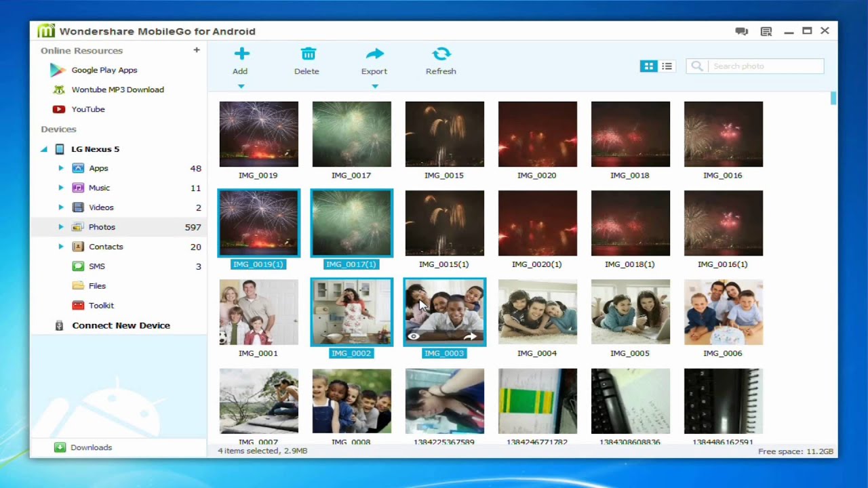The image size is (868, 488).
Task: Click the Videos icon in sidebar
Action: (78, 207)
